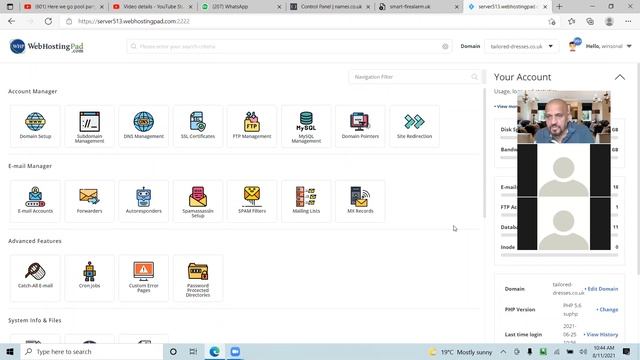This screenshot has height=360, width=640.
Task: Open Domain Pointers
Action: tap(360, 126)
